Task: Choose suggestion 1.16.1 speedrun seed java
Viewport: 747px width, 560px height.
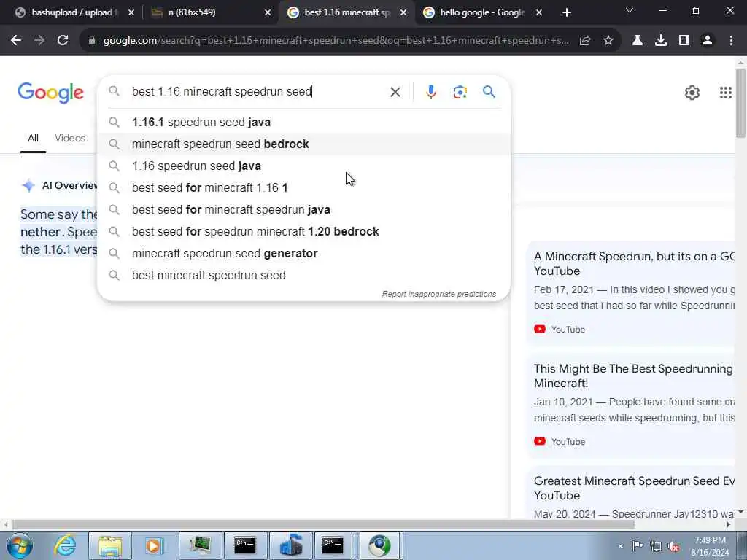Action: (x=303, y=122)
